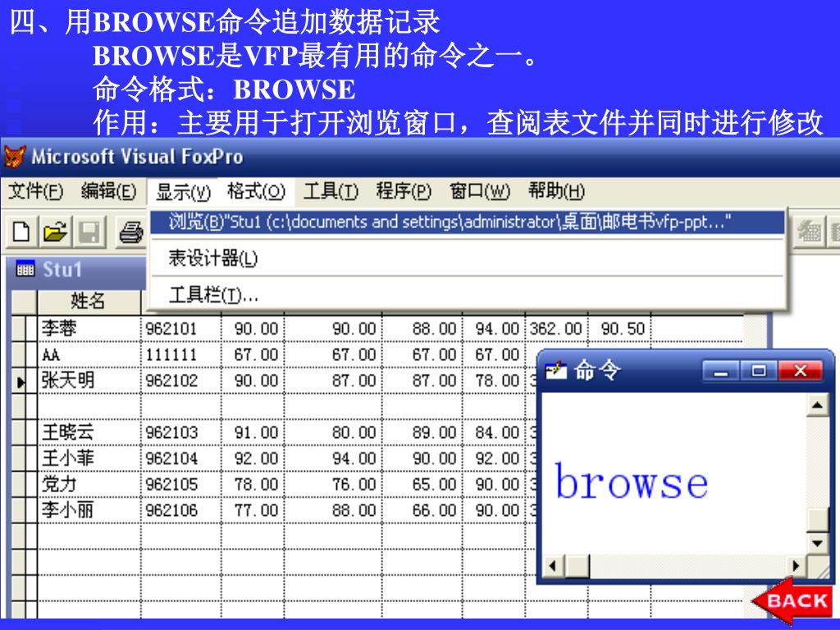Choose 浏览(B) "Stu1" menu entry
Screen dimensions: 840x630
(467, 221)
